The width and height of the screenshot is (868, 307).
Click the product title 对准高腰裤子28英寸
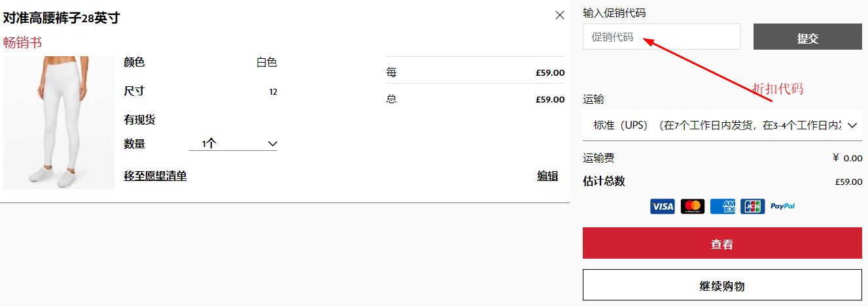(61, 18)
